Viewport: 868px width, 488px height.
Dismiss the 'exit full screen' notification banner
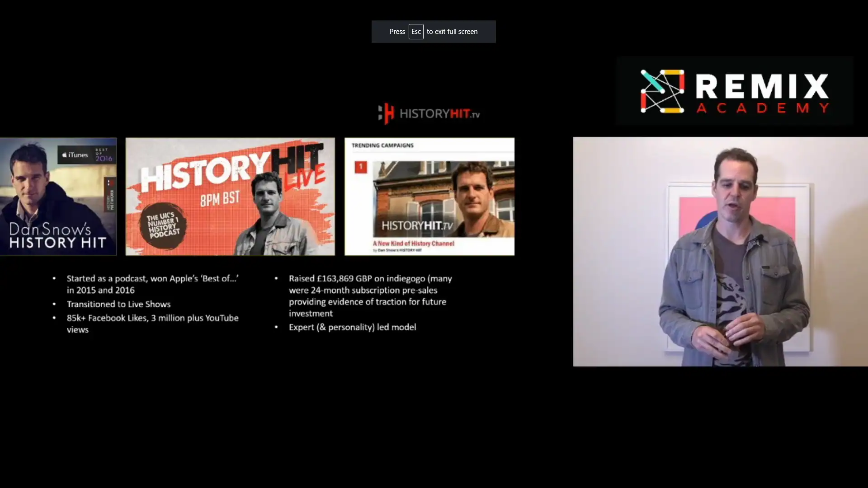tap(433, 32)
